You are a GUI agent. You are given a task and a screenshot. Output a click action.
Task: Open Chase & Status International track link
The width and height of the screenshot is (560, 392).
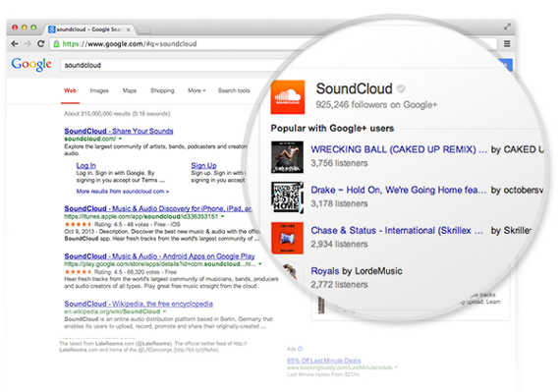(x=397, y=231)
